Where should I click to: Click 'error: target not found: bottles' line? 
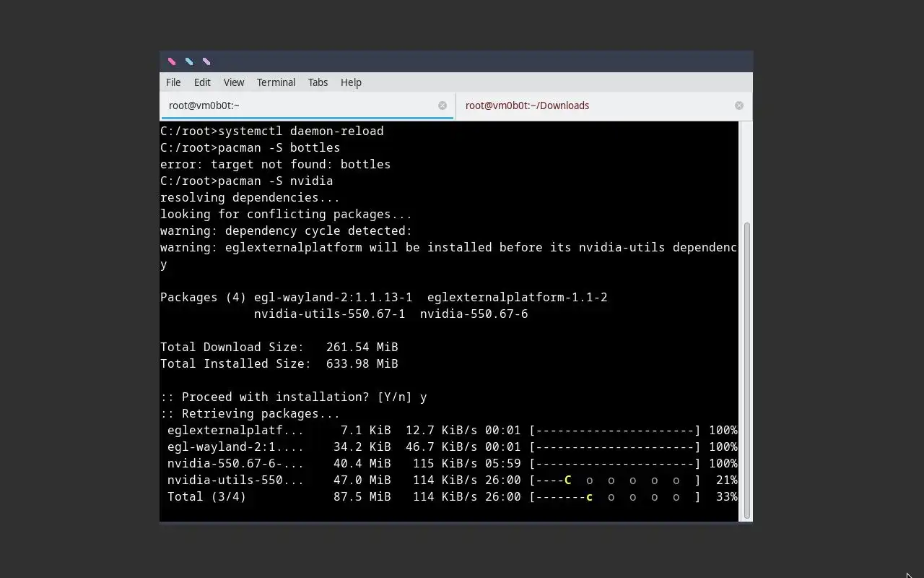pyautogui.click(x=276, y=165)
